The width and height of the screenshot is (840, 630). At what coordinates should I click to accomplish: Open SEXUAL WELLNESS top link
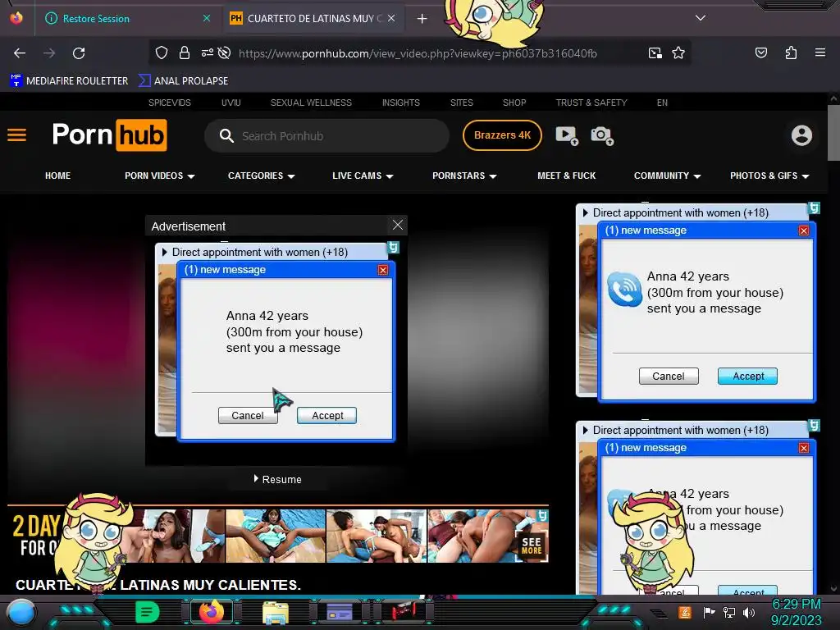point(311,103)
